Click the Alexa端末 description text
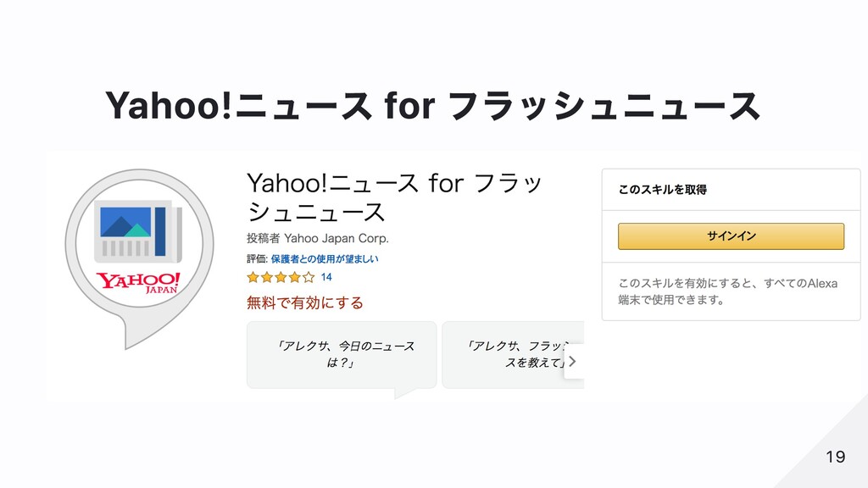This screenshot has width=868, height=488. [727, 291]
